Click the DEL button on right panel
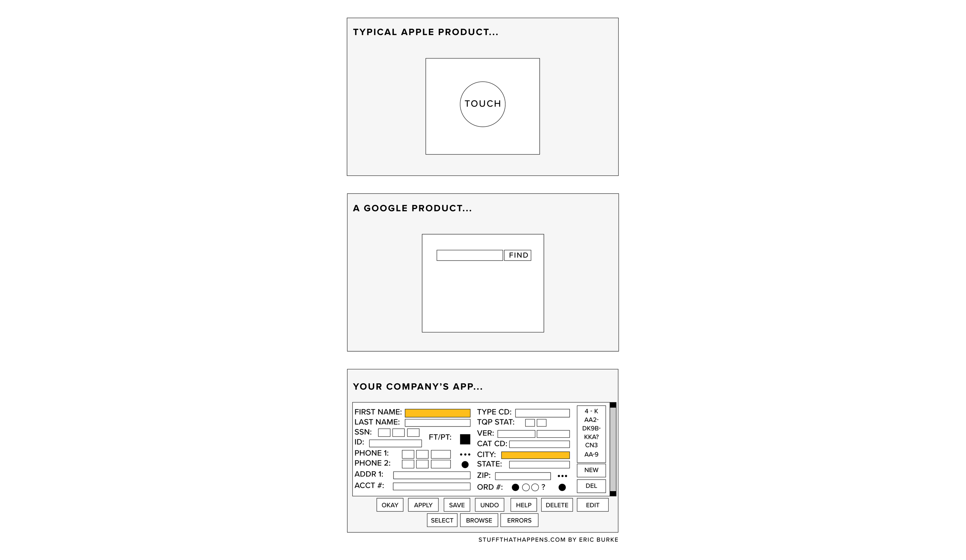 [591, 485]
